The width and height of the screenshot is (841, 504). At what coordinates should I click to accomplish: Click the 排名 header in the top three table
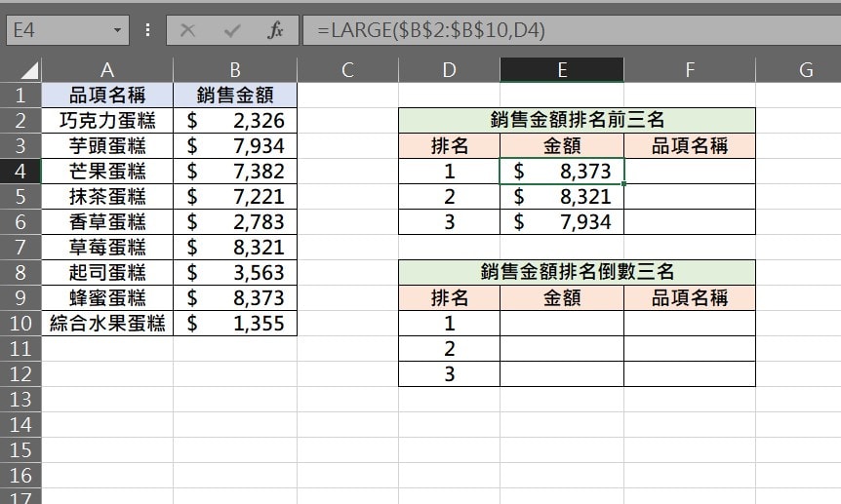click(450, 146)
